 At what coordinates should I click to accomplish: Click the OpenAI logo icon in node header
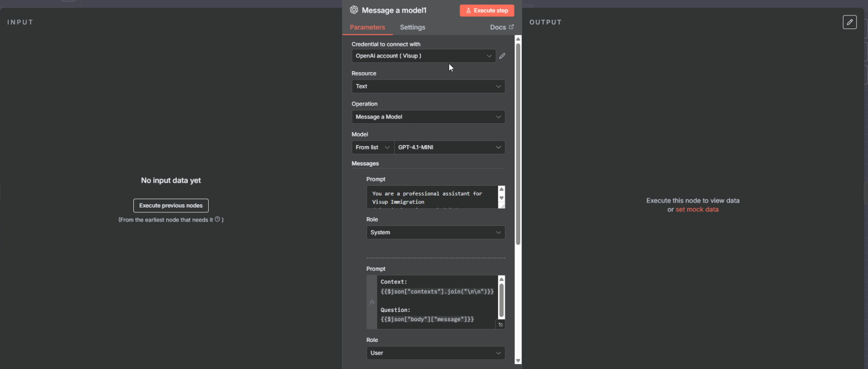pos(354,10)
